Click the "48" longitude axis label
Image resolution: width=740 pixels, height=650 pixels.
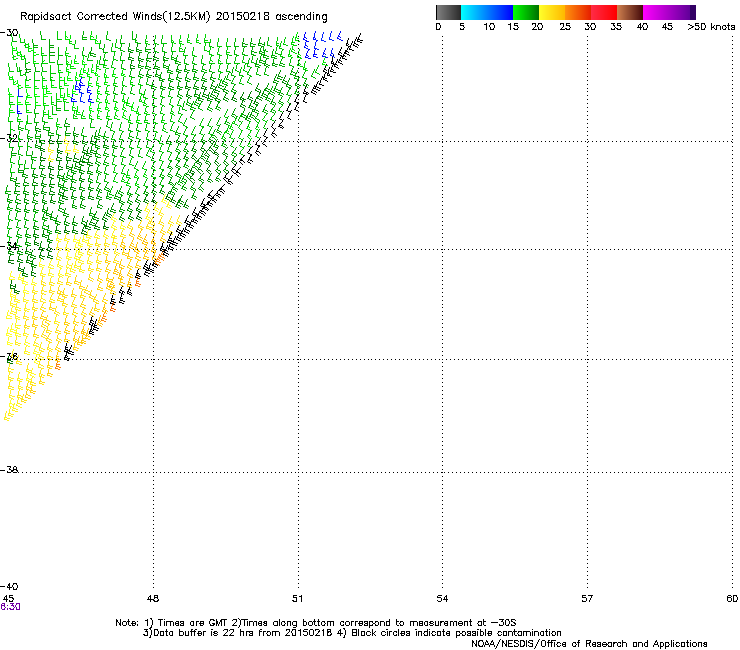[x=153, y=599]
